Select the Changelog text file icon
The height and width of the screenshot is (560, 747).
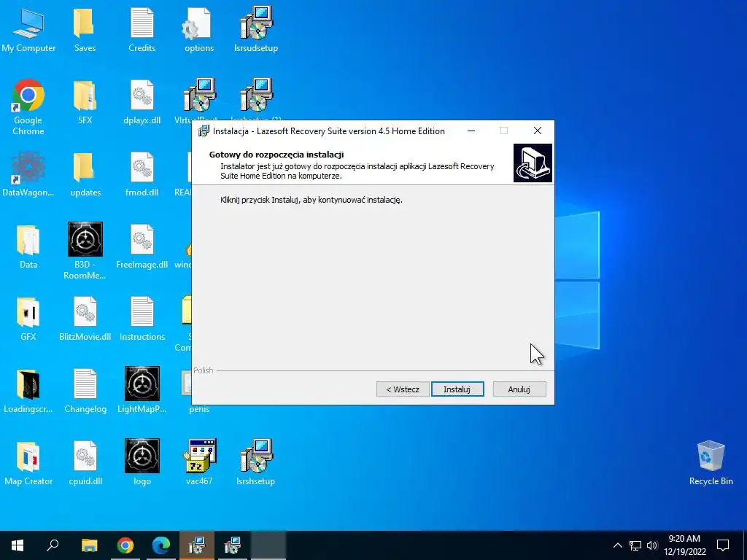tap(85, 392)
